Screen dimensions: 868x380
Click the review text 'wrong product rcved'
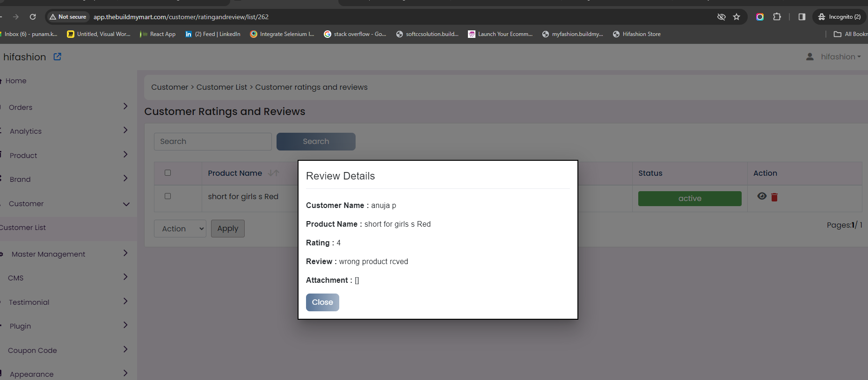(x=373, y=262)
